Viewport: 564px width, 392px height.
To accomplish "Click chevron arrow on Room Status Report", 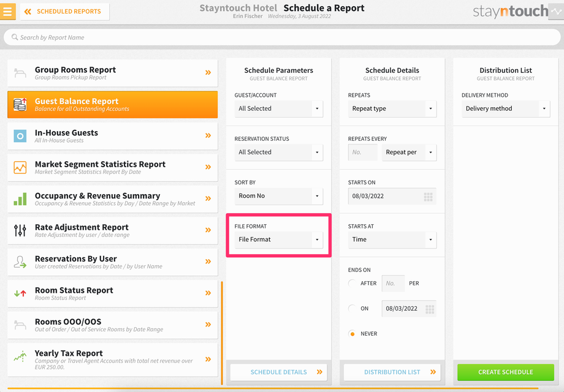I will click(208, 293).
